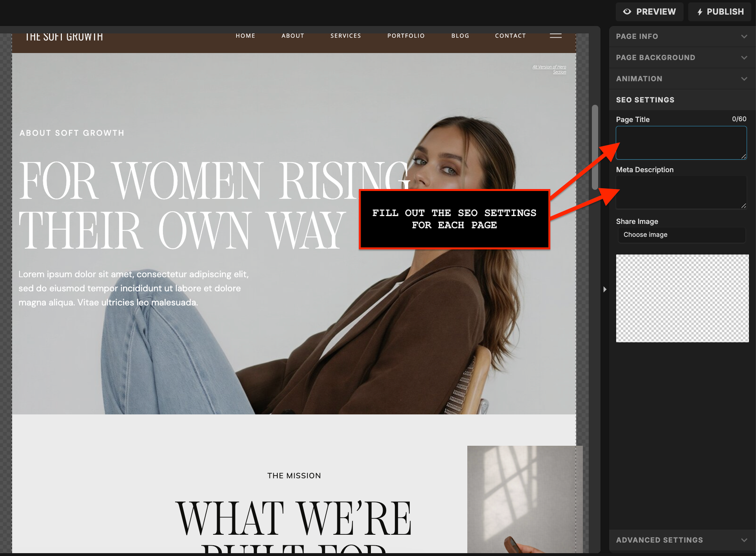
Task: Click into the Meta Description field
Action: pos(680,192)
